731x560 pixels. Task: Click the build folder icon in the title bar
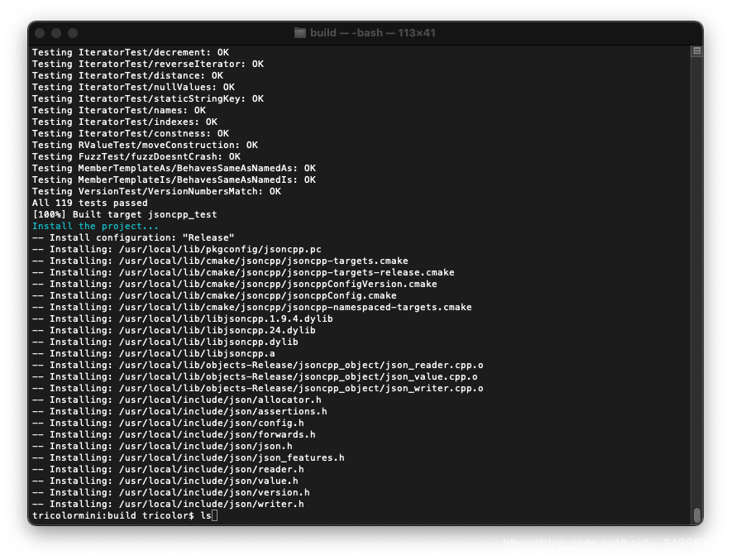[x=299, y=33]
